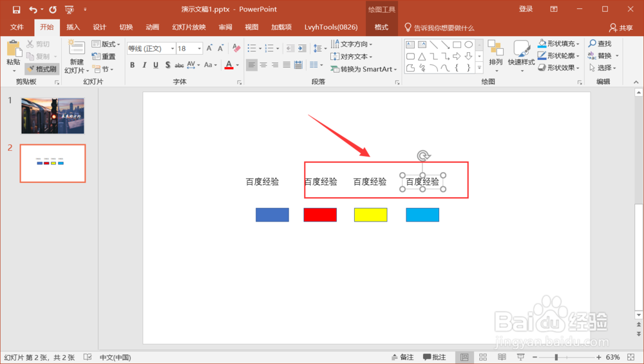
Task: Click Select (选择) button
Action: tap(603, 68)
